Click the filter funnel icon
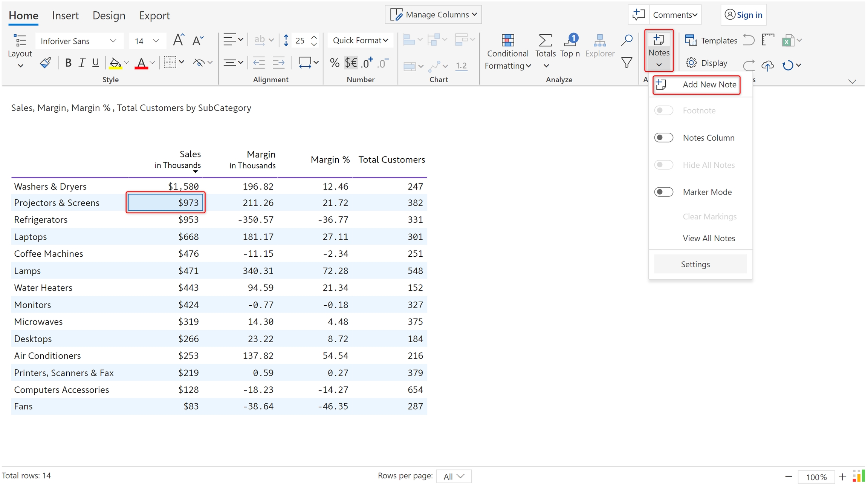The height and width of the screenshot is (487, 868). tap(627, 63)
